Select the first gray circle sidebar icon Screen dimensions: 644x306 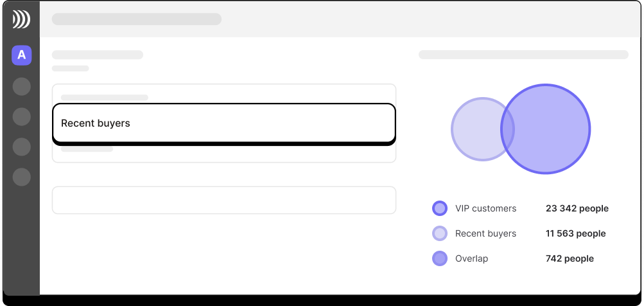click(x=21, y=87)
